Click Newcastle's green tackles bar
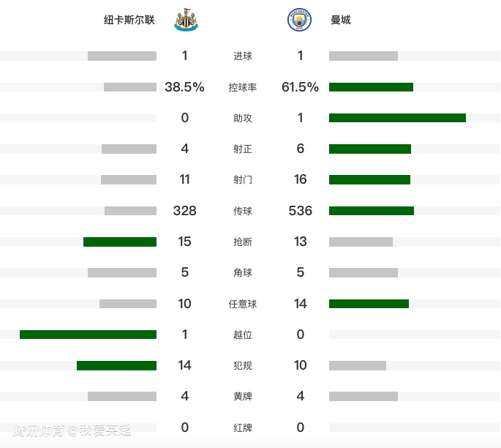 tap(120, 242)
